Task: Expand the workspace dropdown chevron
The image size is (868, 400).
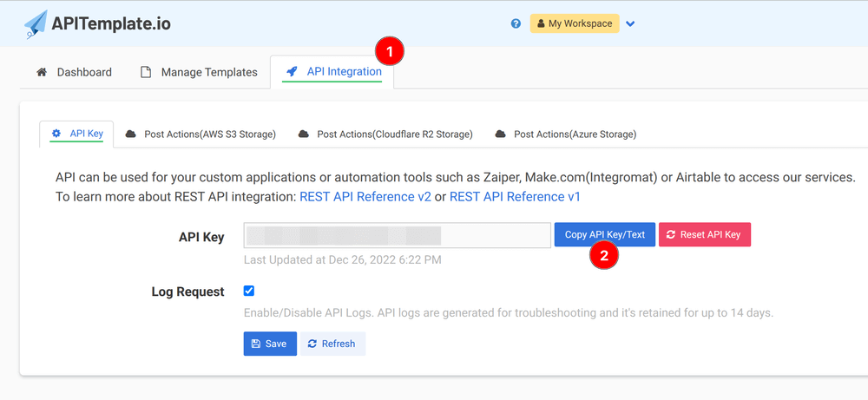Action: pyautogui.click(x=630, y=23)
